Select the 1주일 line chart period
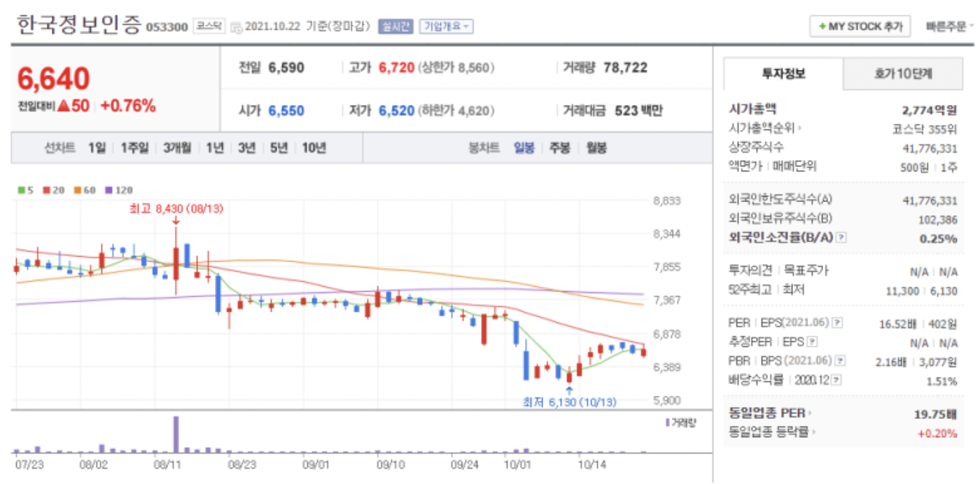The image size is (980, 484). [x=134, y=148]
